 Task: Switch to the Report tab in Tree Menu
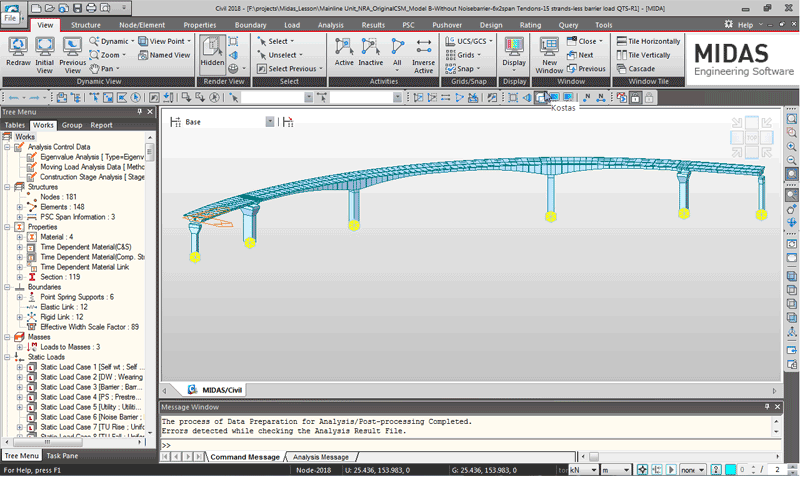101,125
